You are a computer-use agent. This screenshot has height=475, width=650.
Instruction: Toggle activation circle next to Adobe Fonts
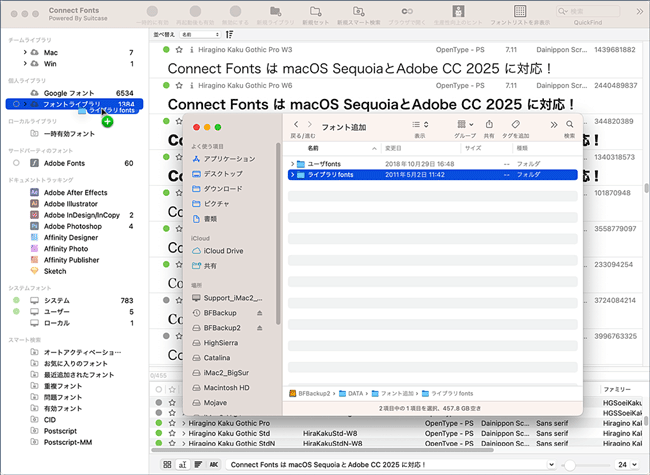(16, 163)
